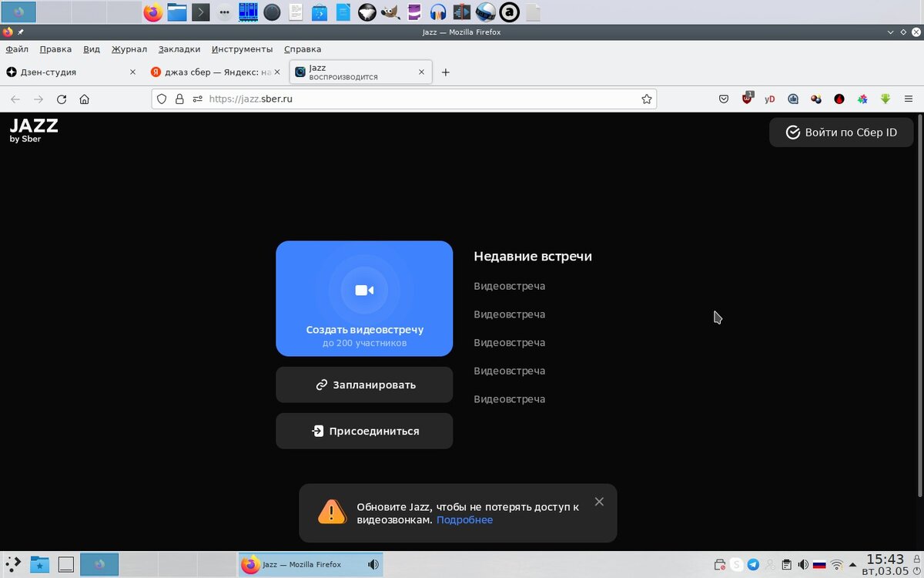Click the show desktop icon in bottom panel
924x578 pixels.
pyautogui.click(x=66, y=564)
